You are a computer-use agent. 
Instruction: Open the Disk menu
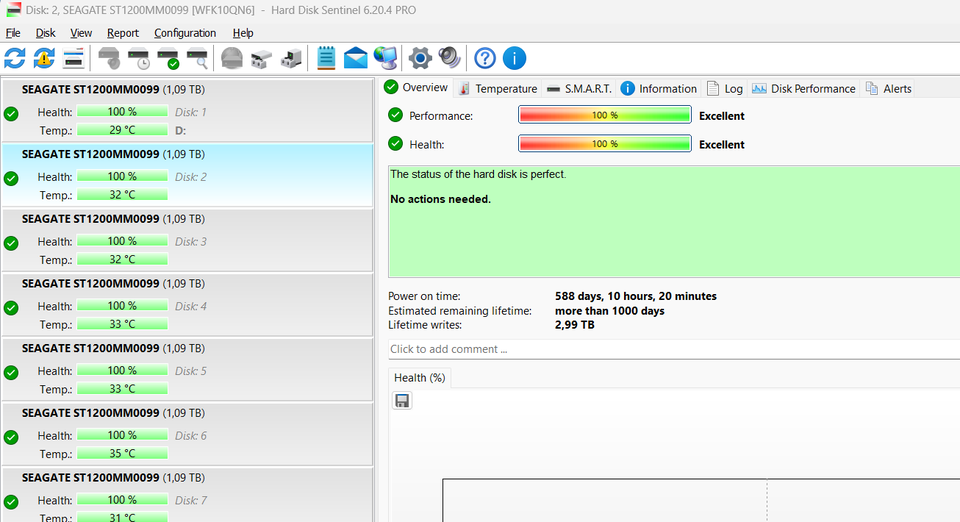point(45,33)
